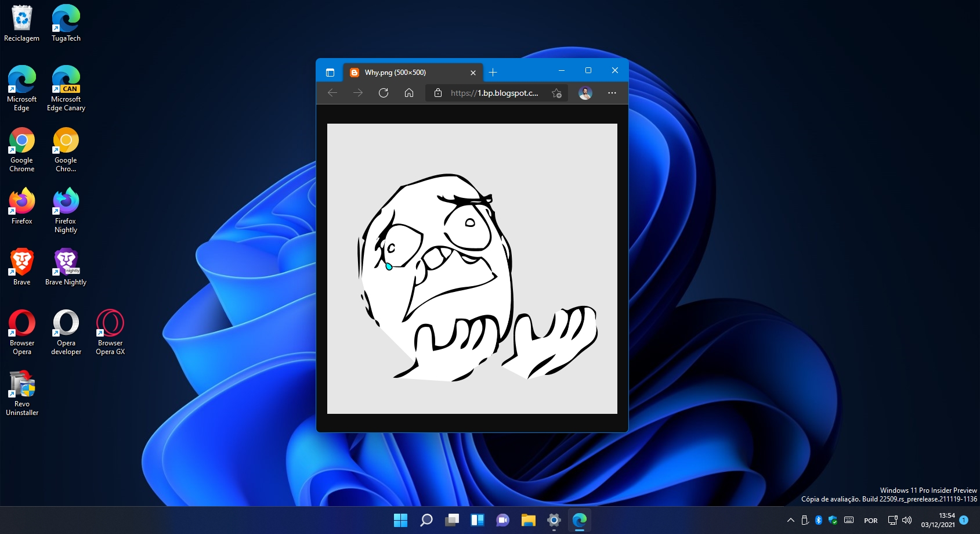Open the Browser Opera GX shortcut
This screenshot has width=980, height=534.
click(x=110, y=332)
